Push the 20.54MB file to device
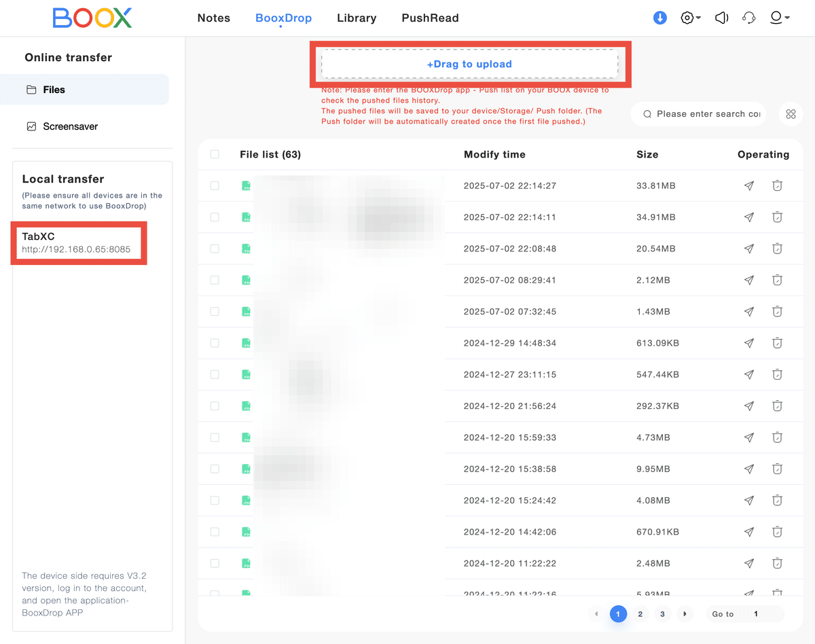 point(749,249)
